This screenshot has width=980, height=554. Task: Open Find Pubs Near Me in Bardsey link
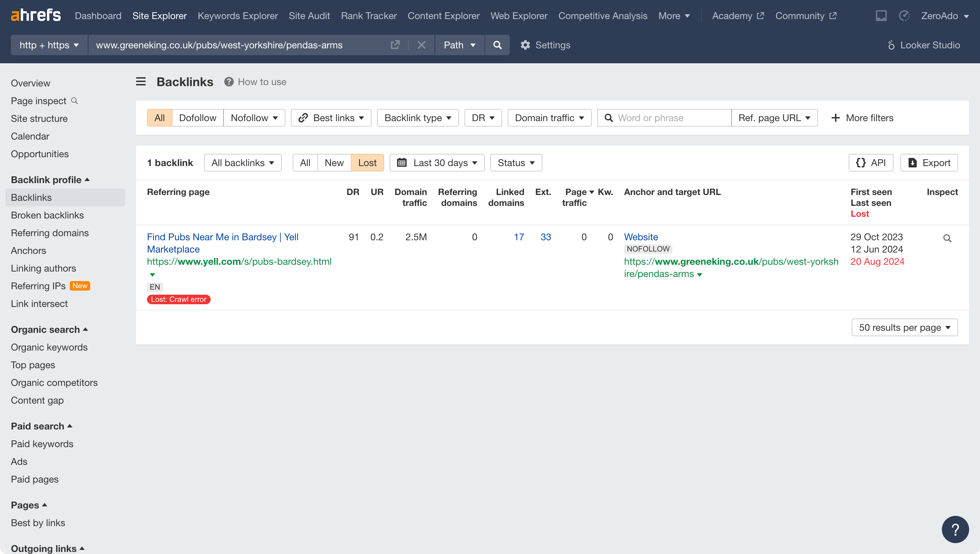(x=223, y=243)
